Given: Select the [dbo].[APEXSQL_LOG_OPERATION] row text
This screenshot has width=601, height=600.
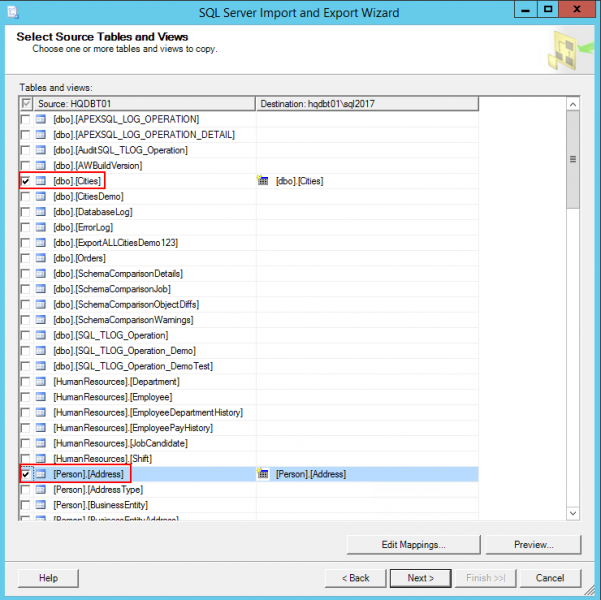Looking at the screenshot, I should tap(126, 119).
